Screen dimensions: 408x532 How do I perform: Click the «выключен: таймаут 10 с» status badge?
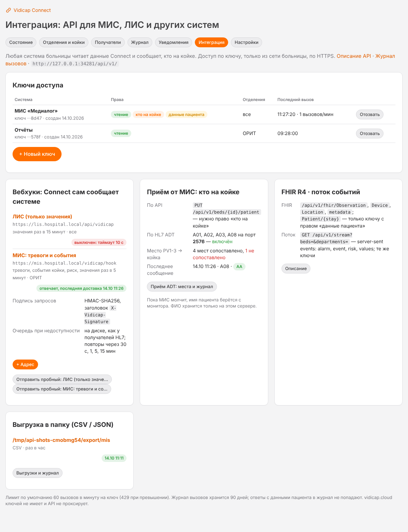(99, 243)
